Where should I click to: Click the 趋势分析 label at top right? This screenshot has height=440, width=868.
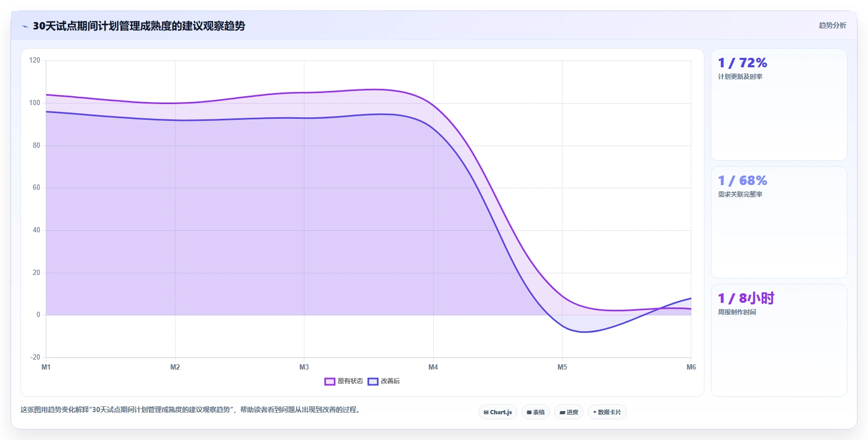[832, 25]
